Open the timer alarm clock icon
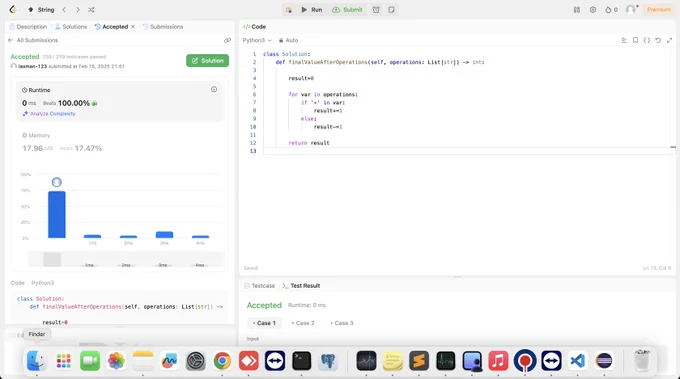The image size is (680, 379). point(376,10)
